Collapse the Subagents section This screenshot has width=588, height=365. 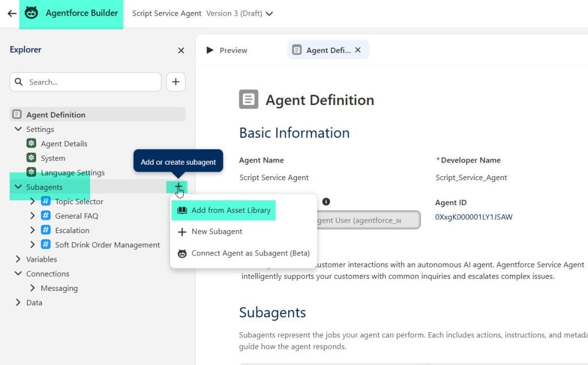[18, 187]
